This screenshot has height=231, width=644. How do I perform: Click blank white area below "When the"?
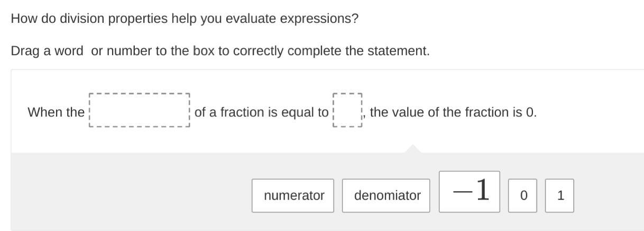coord(56,138)
